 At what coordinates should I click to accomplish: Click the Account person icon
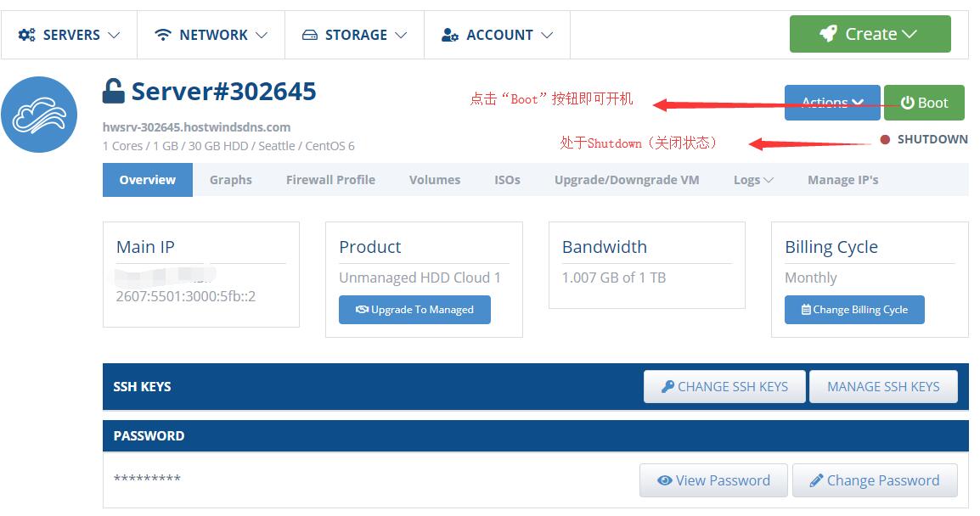(x=448, y=35)
